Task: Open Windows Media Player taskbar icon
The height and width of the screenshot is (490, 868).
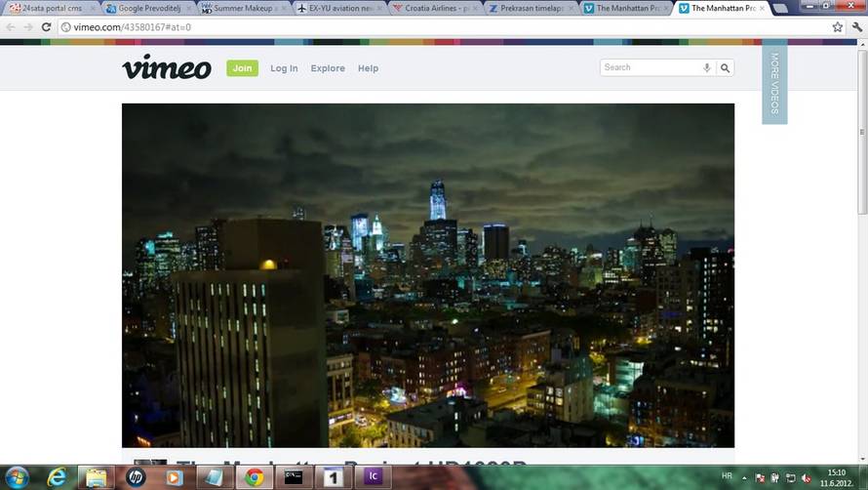Action: click(x=175, y=477)
